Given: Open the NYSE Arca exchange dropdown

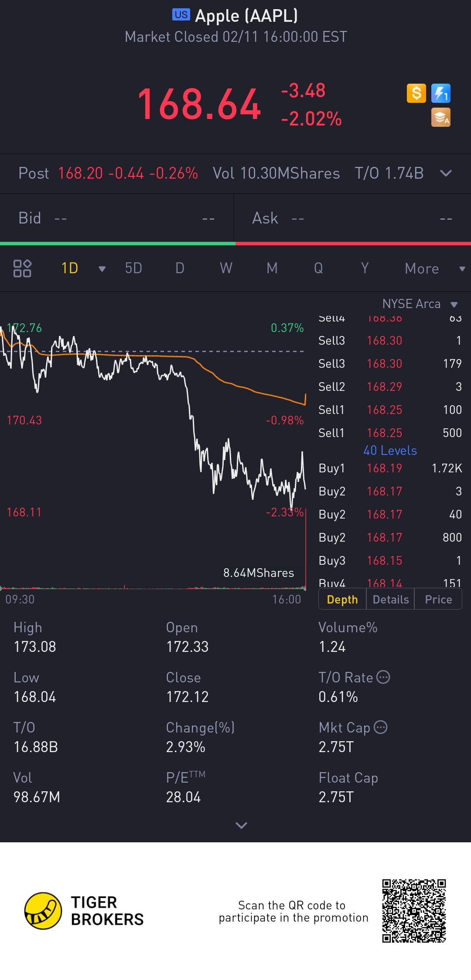Looking at the screenshot, I should (454, 305).
